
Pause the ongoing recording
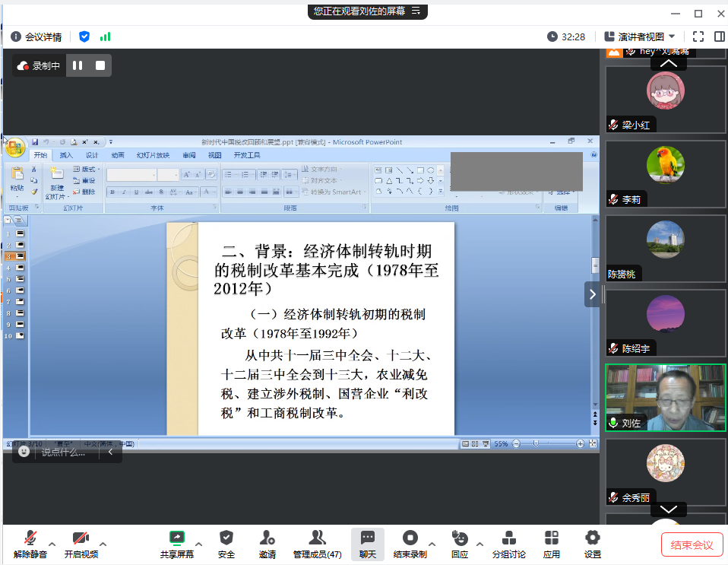(78, 66)
